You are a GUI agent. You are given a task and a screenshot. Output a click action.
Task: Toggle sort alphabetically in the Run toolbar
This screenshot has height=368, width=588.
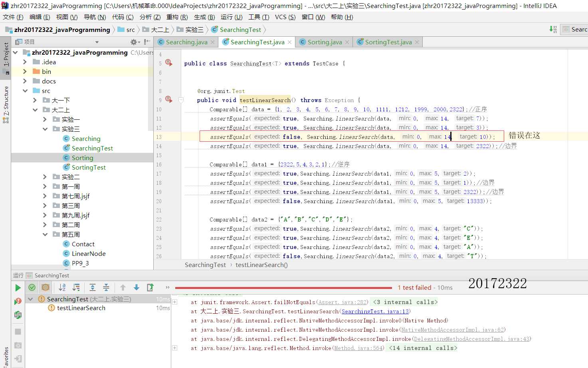(62, 287)
